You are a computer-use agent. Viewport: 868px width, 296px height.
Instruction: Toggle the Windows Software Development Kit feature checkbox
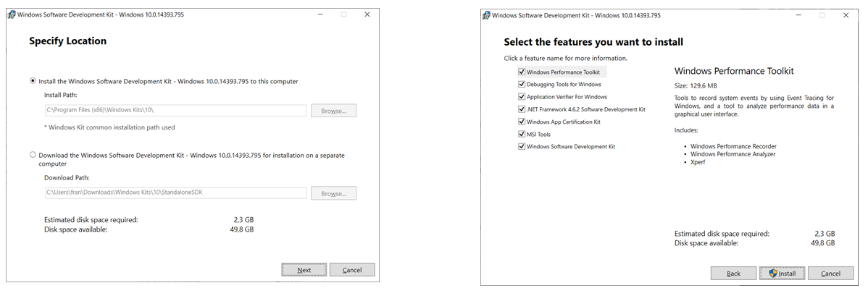pyautogui.click(x=522, y=146)
